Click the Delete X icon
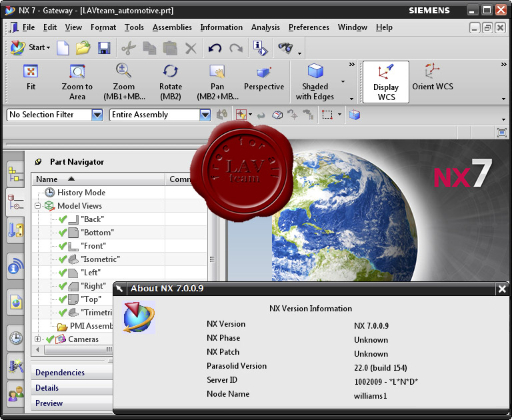512x420 pixels. (191, 49)
